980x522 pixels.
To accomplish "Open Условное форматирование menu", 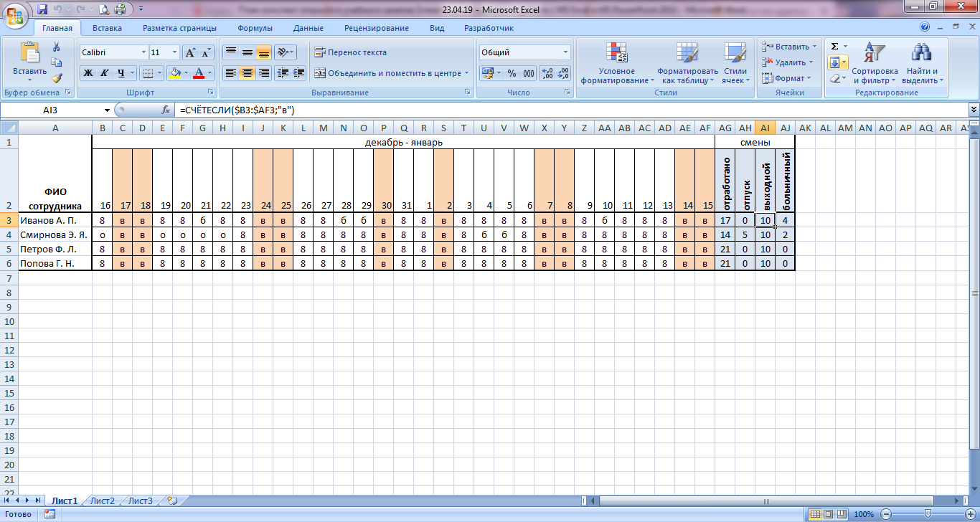I will (617, 63).
